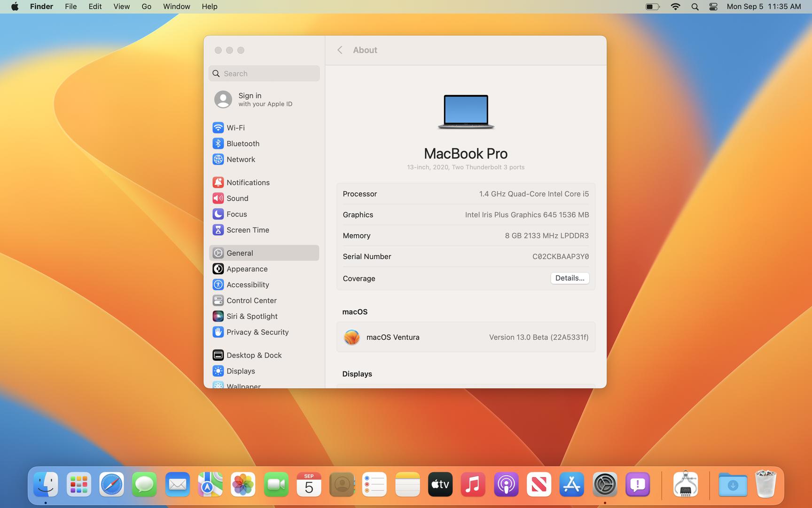The width and height of the screenshot is (812, 508).
Task: Open Notifications settings
Action: click(x=264, y=183)
